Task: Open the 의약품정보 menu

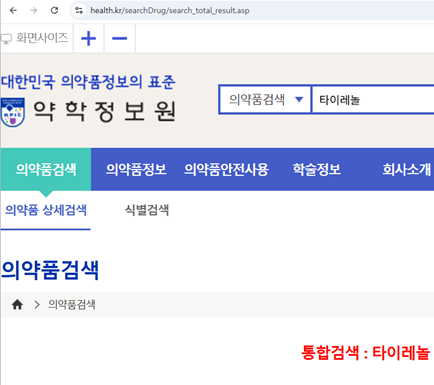Action: tap(136, 169)
